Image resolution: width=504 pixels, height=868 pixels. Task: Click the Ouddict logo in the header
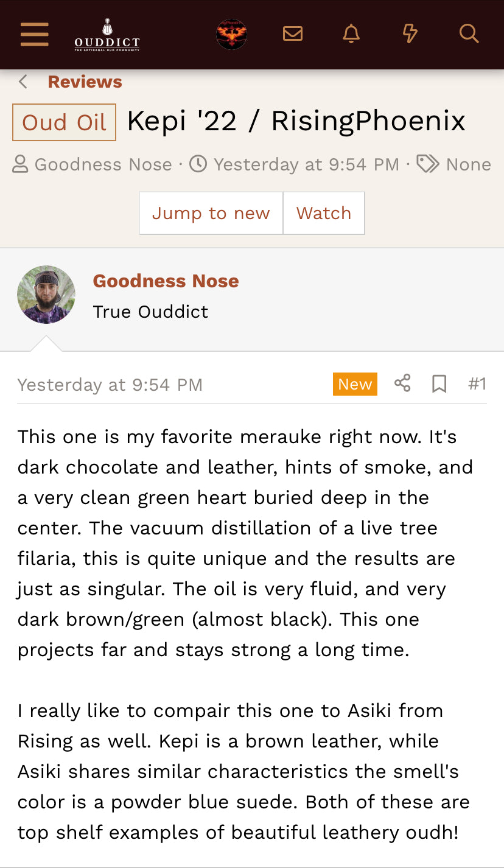[x=107, y=35]
